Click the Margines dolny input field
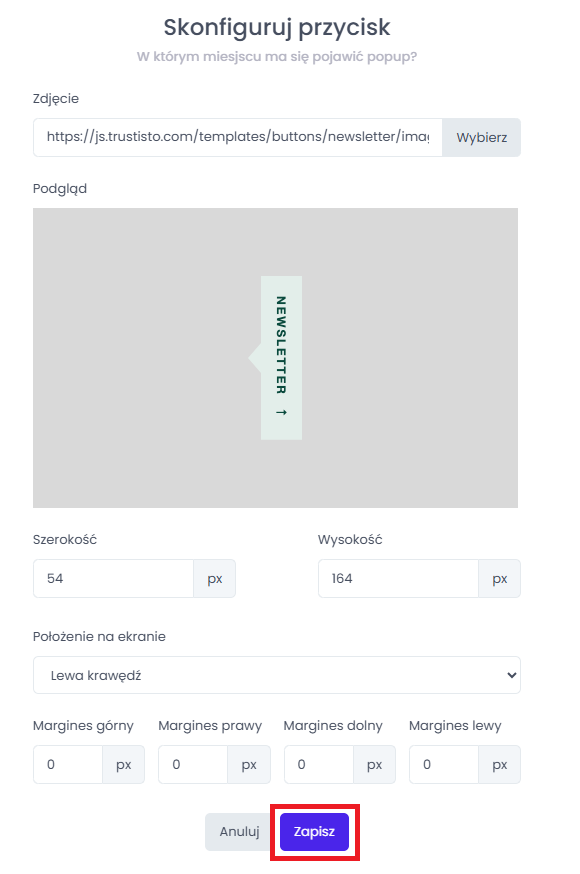 319,764
